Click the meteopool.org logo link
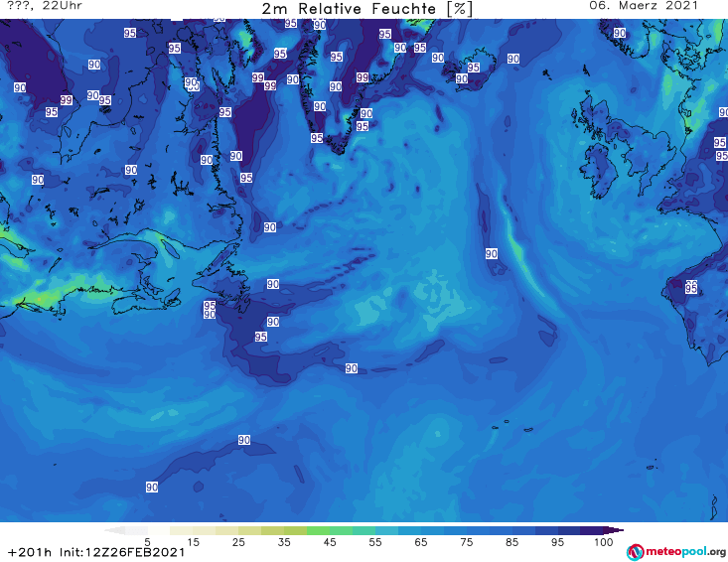This screenshot has width=728, height=562. 676,552
